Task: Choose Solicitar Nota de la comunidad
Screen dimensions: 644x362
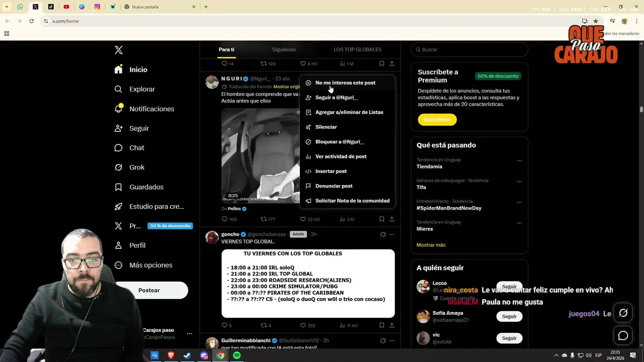Action: click(347, 201)
